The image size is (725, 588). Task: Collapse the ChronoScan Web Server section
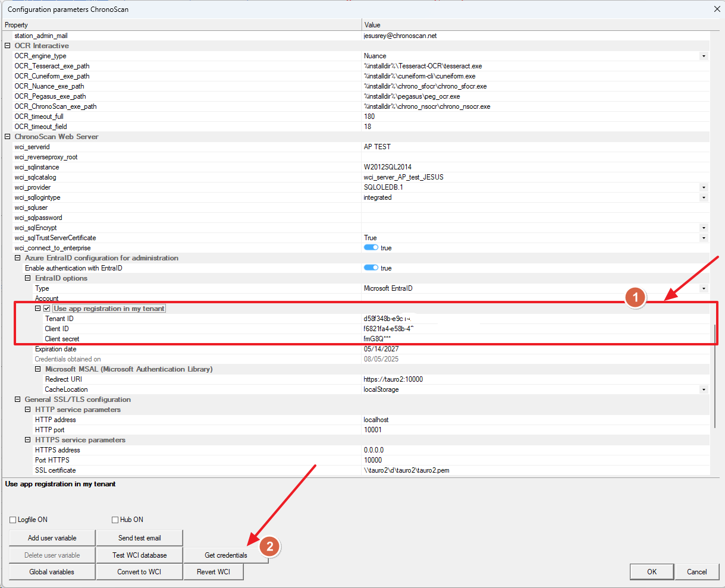coord(8,137)
